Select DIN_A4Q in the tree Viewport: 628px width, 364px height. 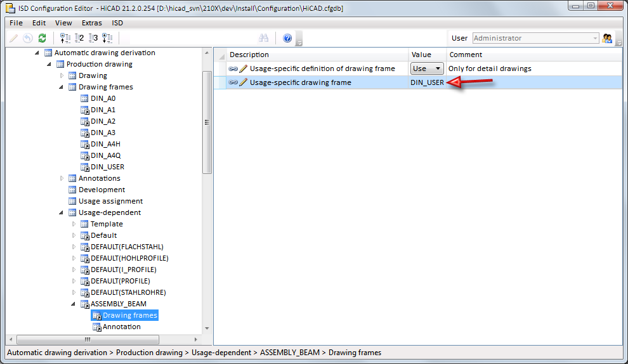pyautogui.click(x=105, y=155)
